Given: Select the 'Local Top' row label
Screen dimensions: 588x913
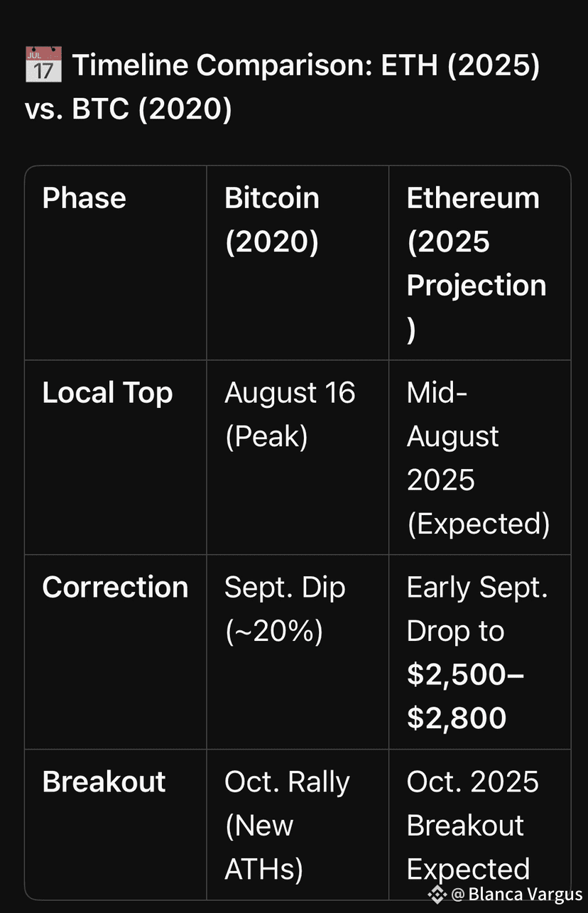Looking at the screenshot, I should coord(107,393).
